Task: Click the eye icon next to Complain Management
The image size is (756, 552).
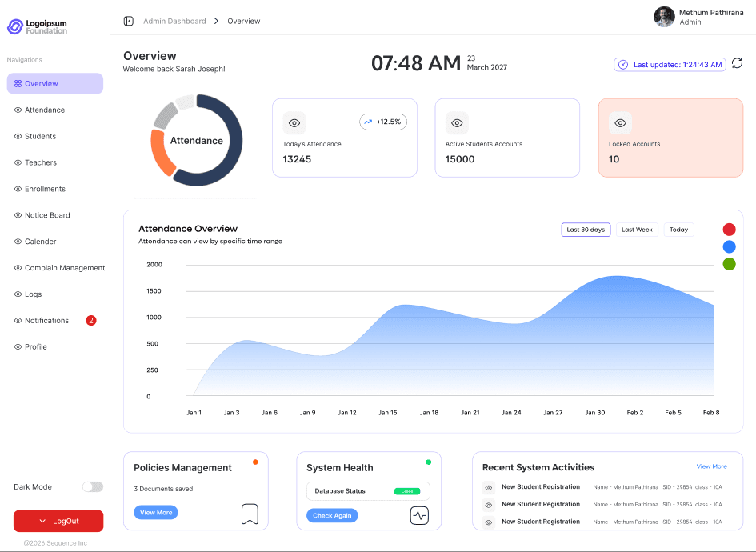Action: pos(18,267)
